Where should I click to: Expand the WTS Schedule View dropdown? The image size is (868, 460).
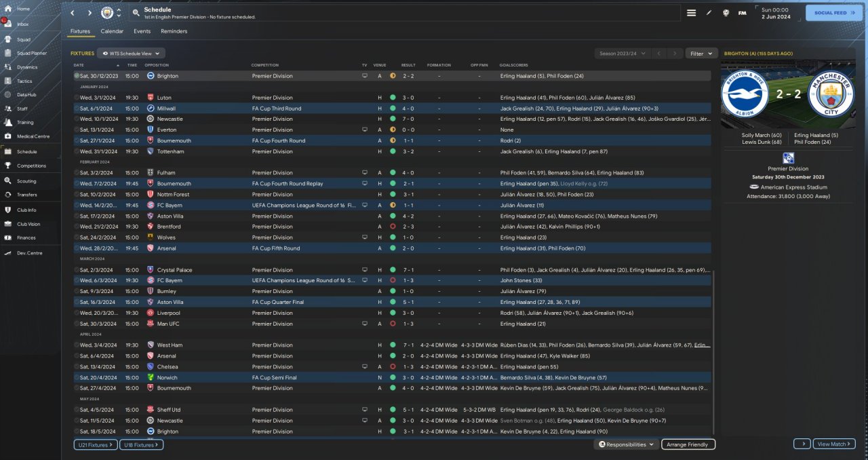[x=131, y=53]
